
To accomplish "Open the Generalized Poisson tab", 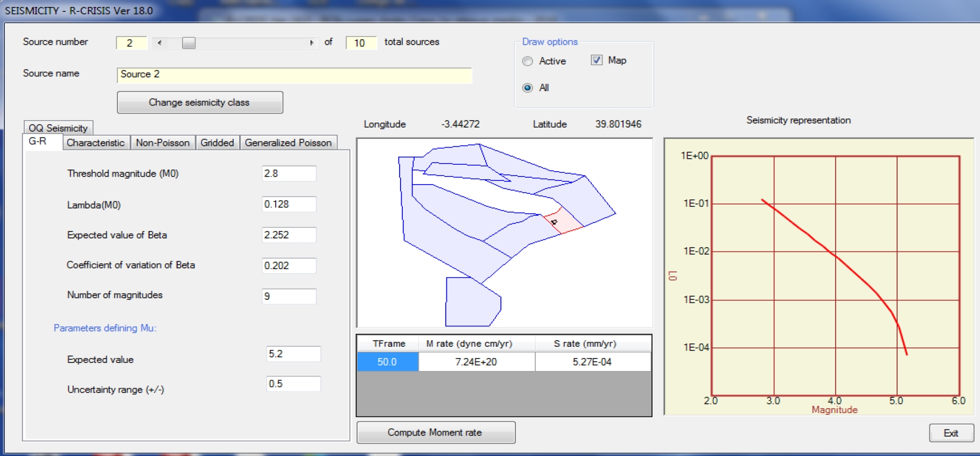I will tap(288, 143).
